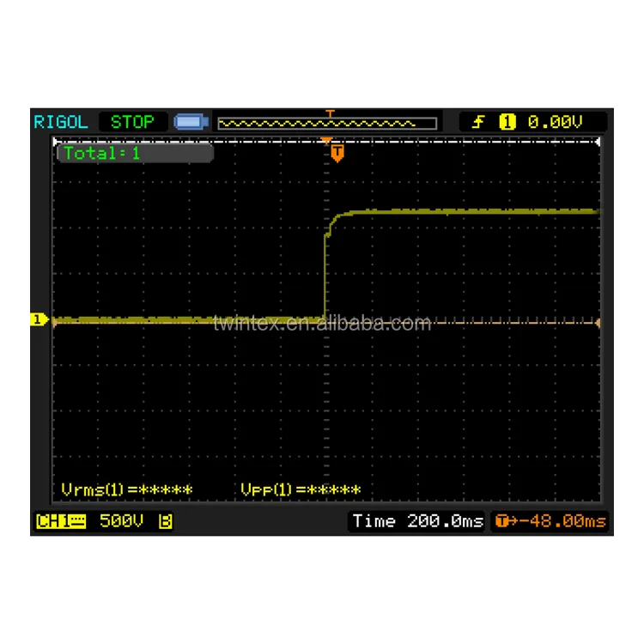This screenshot has width=644, height=644.
Task: Click the Time 200.0ms timebase readout
Action: pyautogui.click(x=417, y=521)
